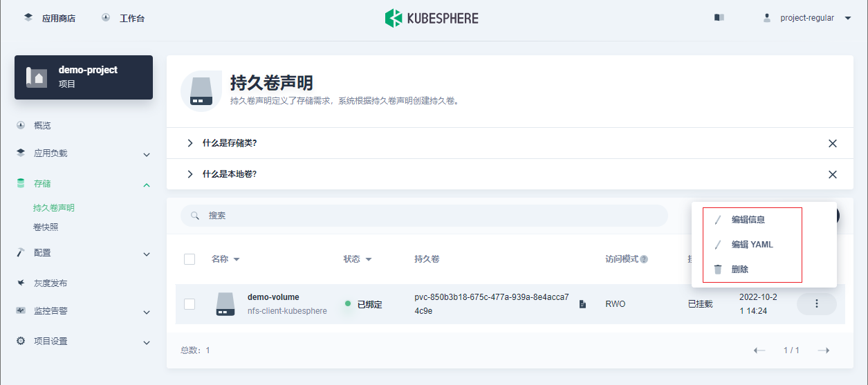Click the RWO access mode value
Image resolution: width=868 pixels, height=385 pixels.
click(615, 304)
